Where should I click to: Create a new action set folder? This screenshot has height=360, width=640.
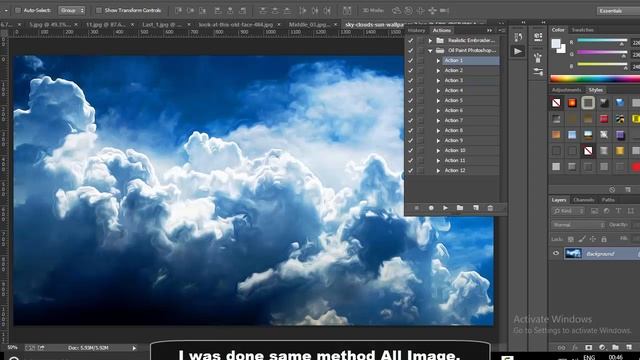click(x=460, y=208)
